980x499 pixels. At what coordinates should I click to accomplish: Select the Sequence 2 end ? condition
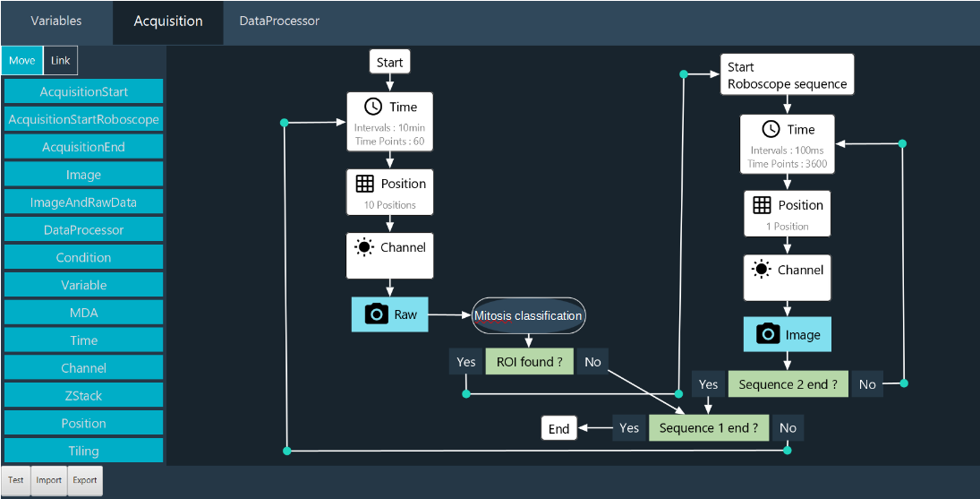pos(788,384)
